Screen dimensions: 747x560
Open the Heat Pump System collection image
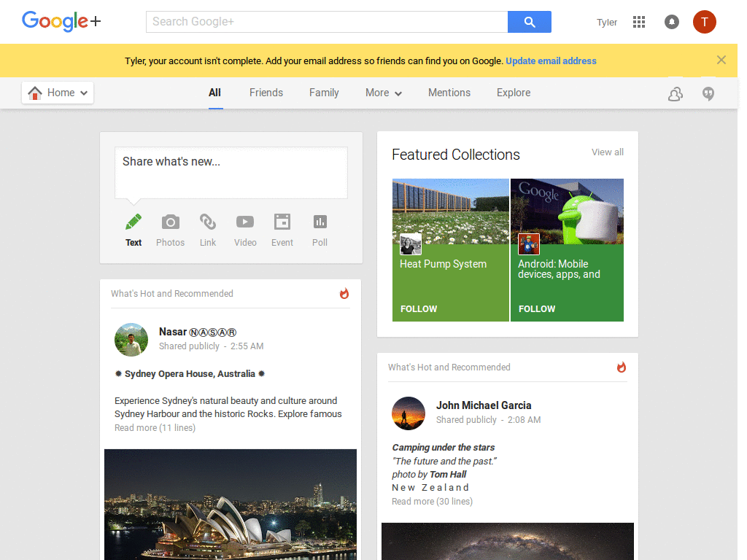coord(451,211)
